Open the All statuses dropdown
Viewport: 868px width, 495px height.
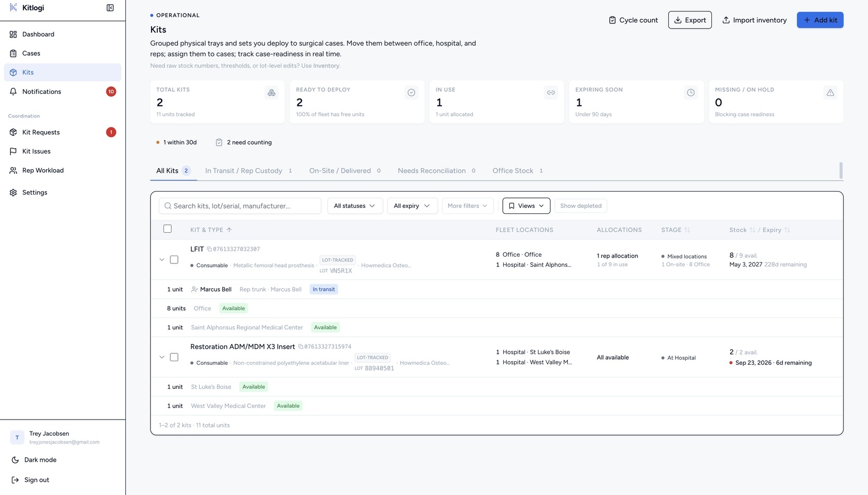coord(355,206)
